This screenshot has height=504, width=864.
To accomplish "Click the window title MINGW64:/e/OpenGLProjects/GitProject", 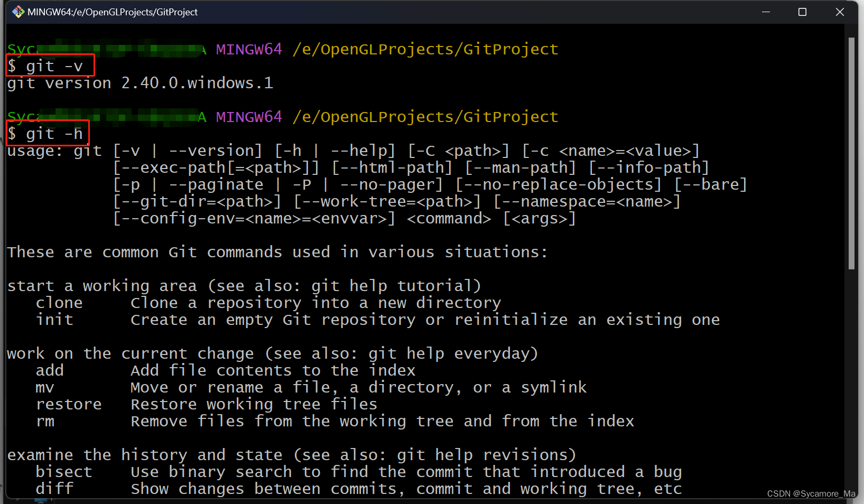I will click(x=113, y=12).
